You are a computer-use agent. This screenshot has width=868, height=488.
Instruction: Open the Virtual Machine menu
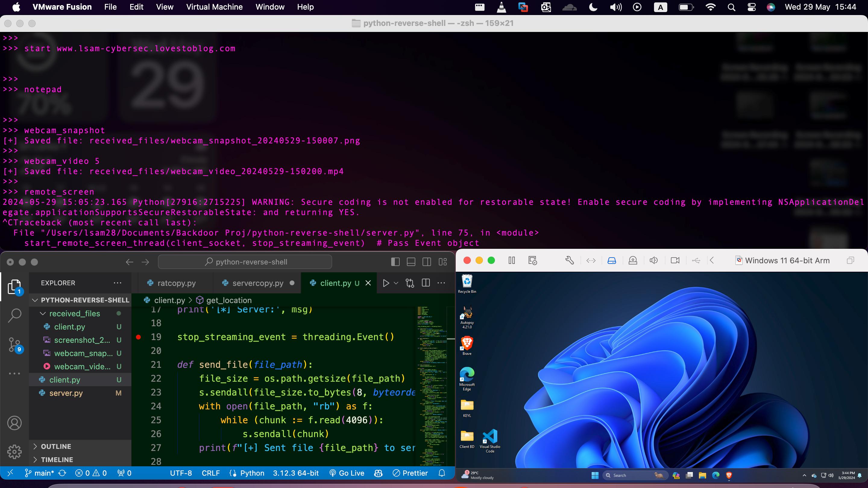[x=214, y=7]
